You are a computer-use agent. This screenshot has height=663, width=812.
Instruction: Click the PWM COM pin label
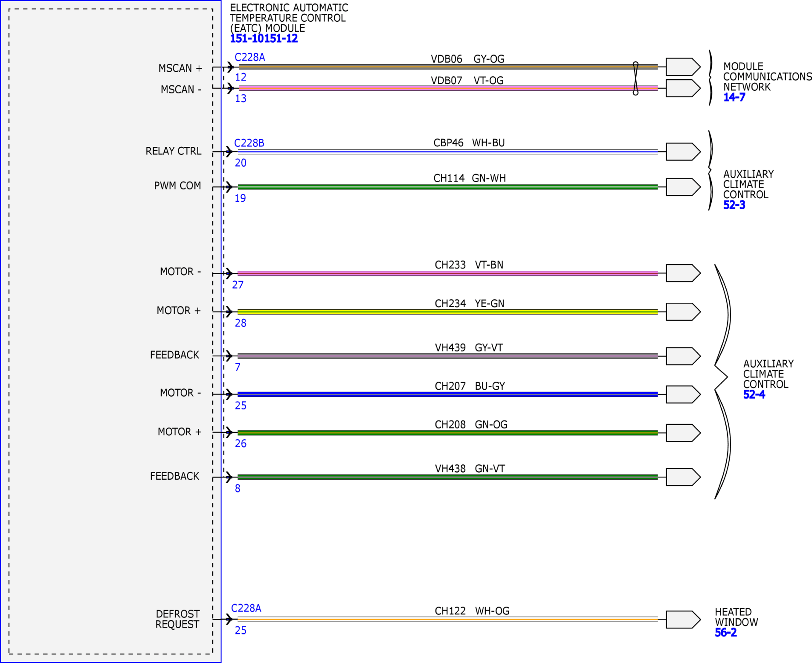coord(177,186)
